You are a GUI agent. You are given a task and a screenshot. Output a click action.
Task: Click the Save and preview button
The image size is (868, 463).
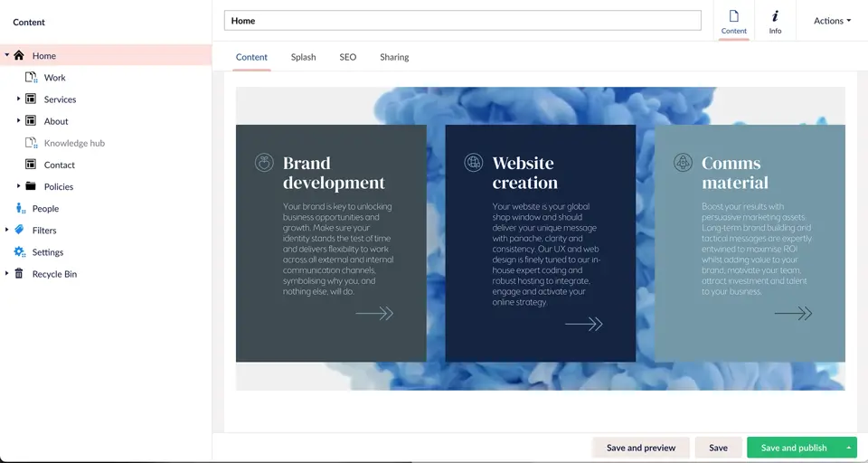640,448
